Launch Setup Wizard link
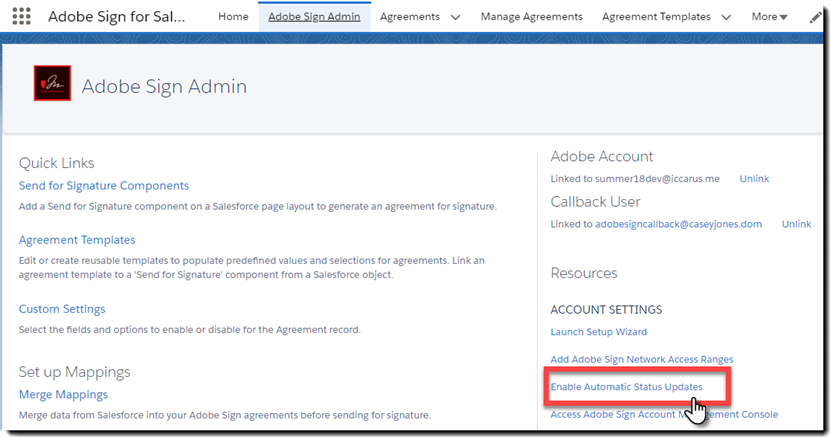This screenshot has height=437, width=830. [x=598, y=332]
